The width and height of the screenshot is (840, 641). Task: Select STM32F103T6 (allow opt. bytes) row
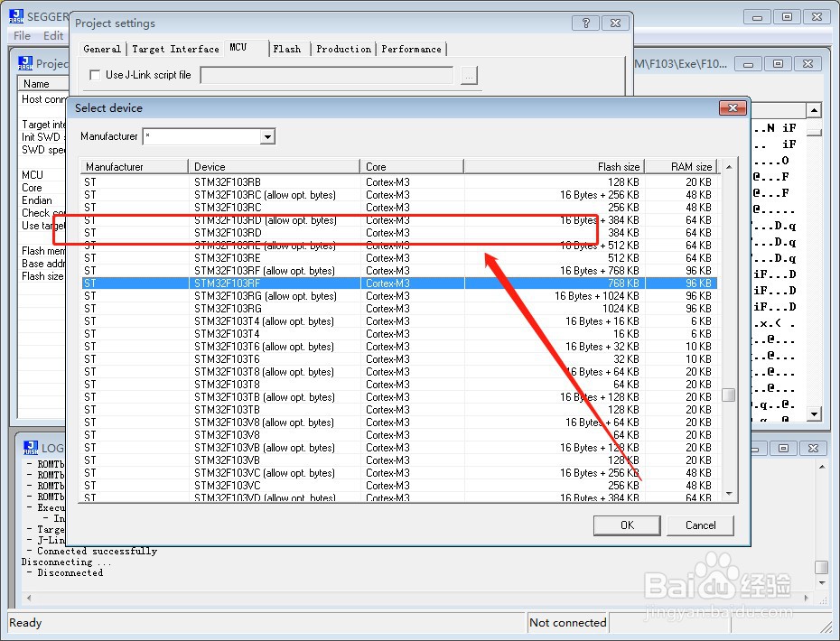[399, 347]
